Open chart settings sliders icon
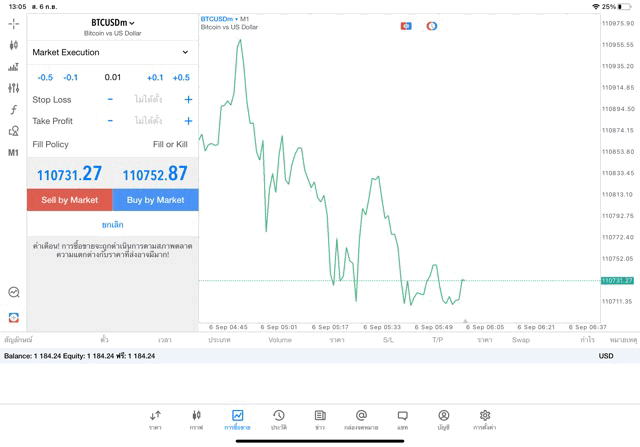Image resolution: width=640 pixels, height=447 pixels. click(13, 88)
